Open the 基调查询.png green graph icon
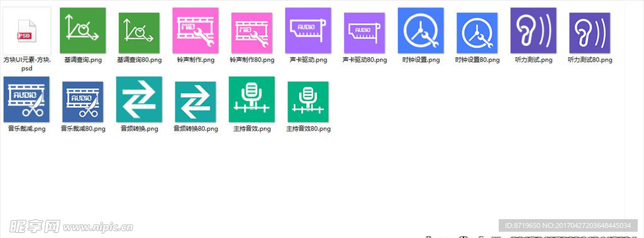This screenshot has width=644, height=238. (x=83, y=30)
